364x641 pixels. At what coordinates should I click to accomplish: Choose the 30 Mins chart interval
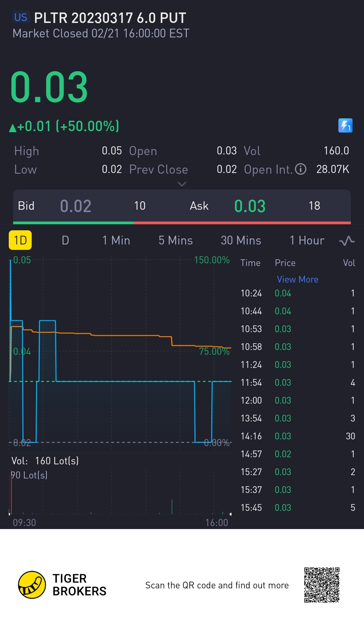(x=241, y=240)
